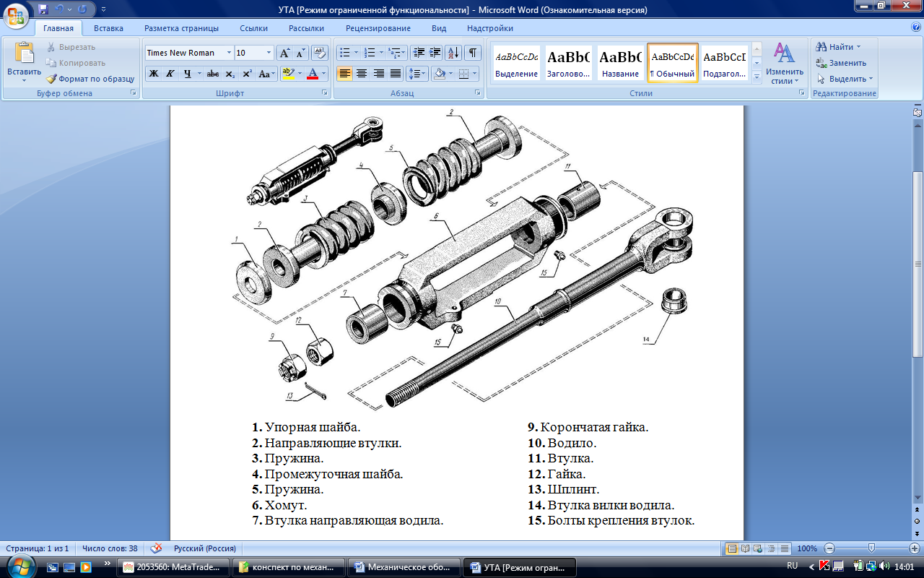The width and height of the screenshot is (924, 578).
Task: Open the Change Styles (Изменить стили) menu
Action: 785,64
